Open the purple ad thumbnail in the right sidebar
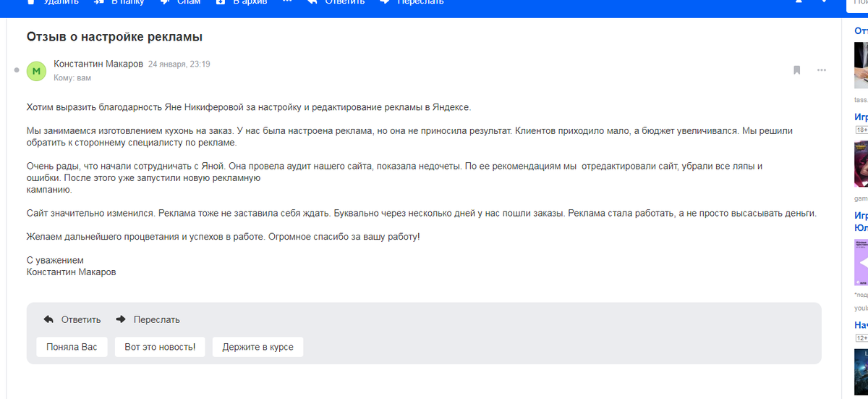 pyautogui.click(x=861, y=262)
